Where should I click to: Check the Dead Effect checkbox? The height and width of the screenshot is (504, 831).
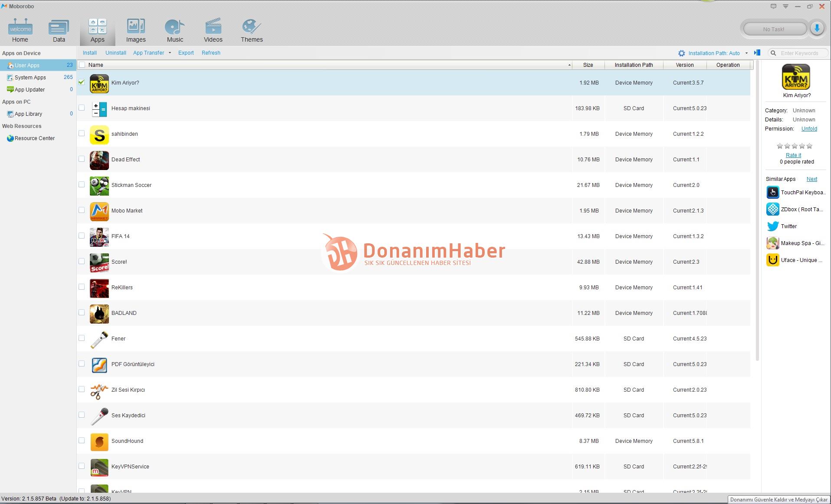[x=82, y=159]
